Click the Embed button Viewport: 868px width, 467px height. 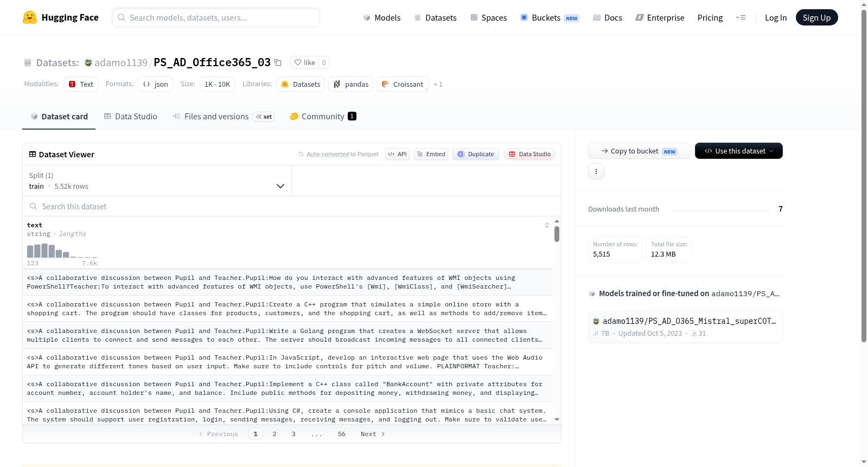tap(431, 154)
